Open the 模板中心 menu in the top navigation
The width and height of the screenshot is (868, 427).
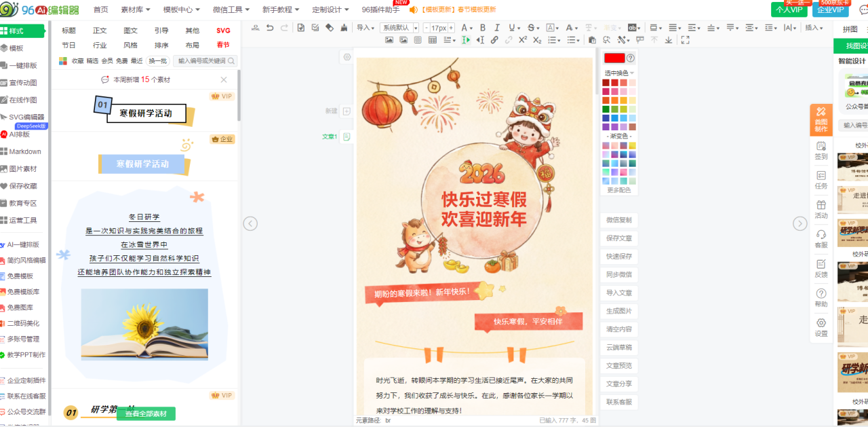(x=182, y=10)
